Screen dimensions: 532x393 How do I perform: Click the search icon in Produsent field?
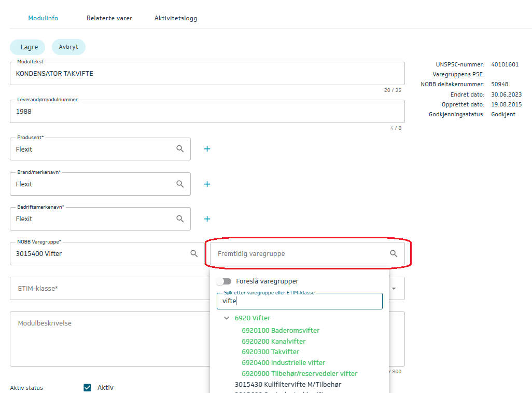coord(180,149)
